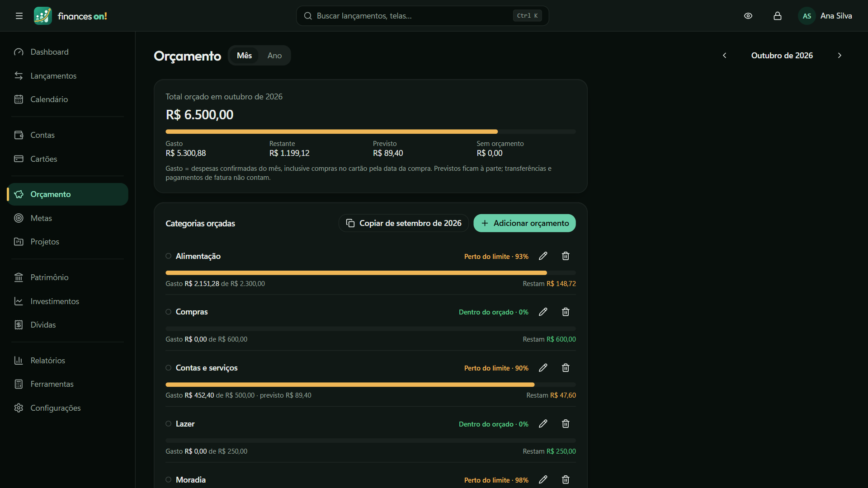Open Configurações in the sidebar
Image resolution: width=868 pixels, height=488 pixels.
point(67,408)
